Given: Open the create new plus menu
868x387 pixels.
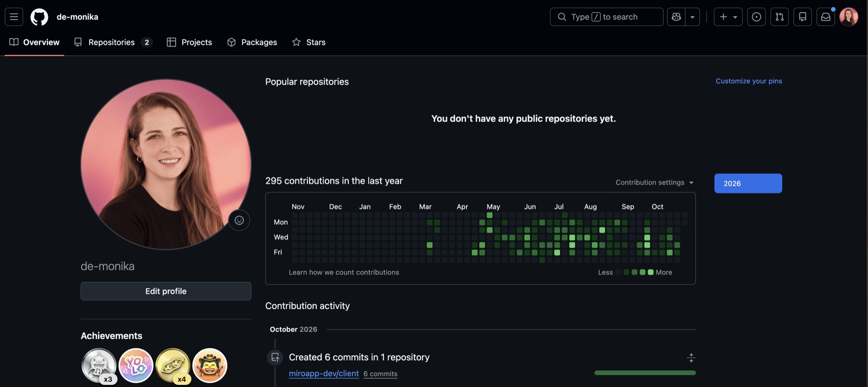Looking at the screenshot, I should pos(728,17).
